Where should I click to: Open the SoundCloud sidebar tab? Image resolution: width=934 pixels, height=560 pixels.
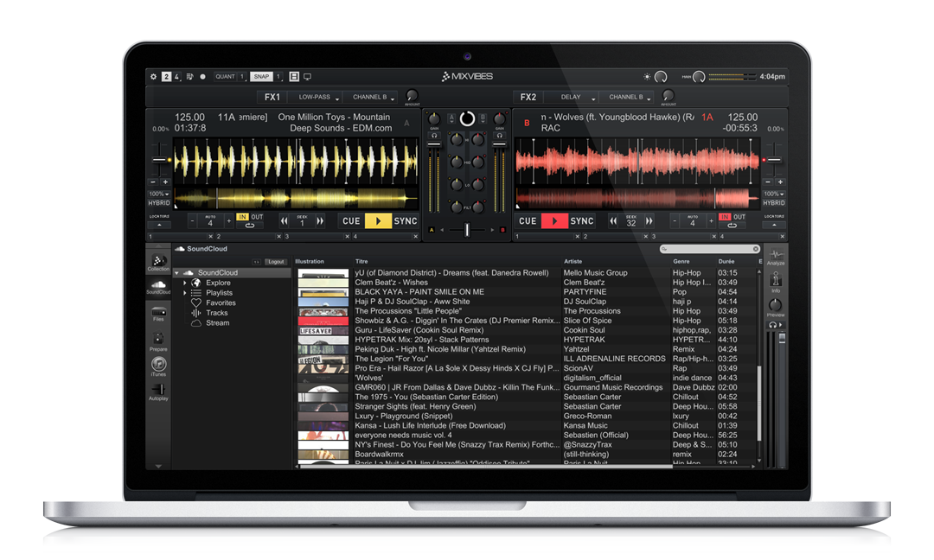pyautogui.click(x=158, y=287)
